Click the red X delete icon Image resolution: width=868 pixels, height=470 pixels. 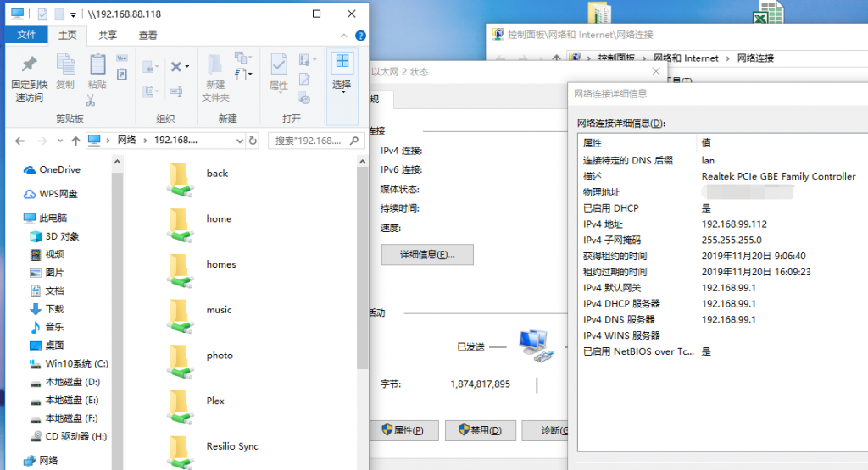click(176, 67)
